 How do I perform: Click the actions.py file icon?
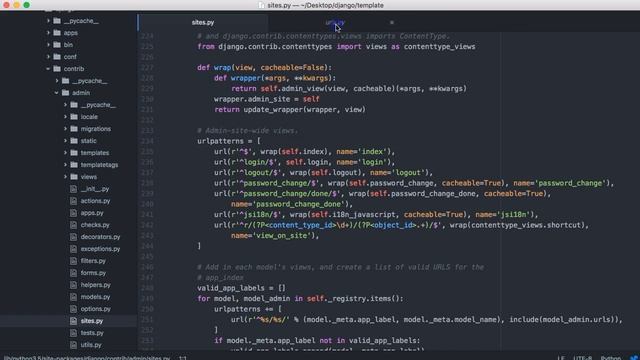[73, 201]
